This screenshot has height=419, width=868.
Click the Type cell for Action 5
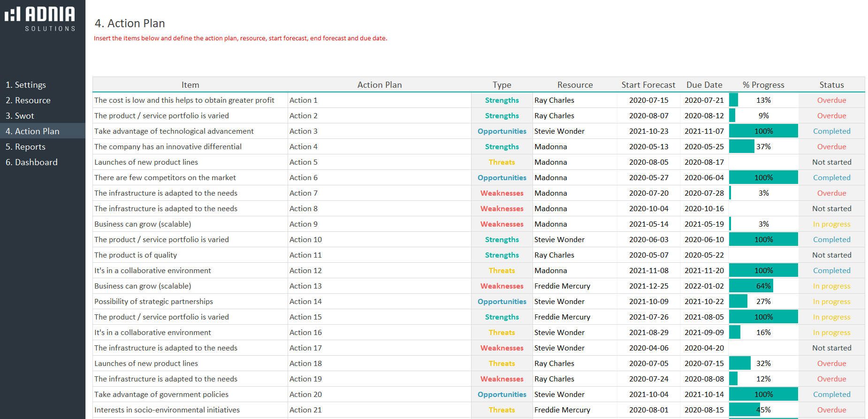[502, 162]
